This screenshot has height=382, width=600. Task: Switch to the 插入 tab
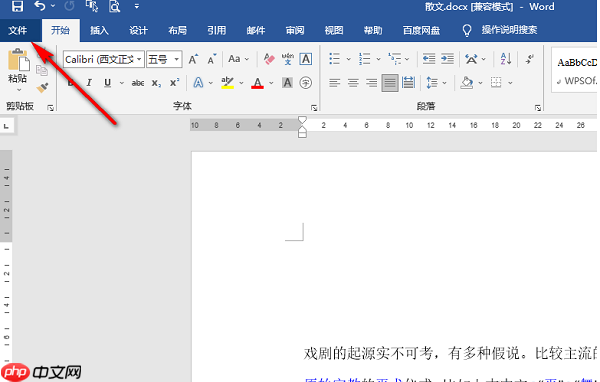pyautogui.click(x=99, y=30)
